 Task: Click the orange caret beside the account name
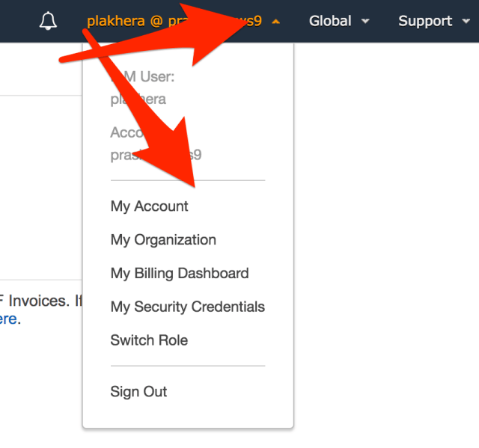coord(276,22)
